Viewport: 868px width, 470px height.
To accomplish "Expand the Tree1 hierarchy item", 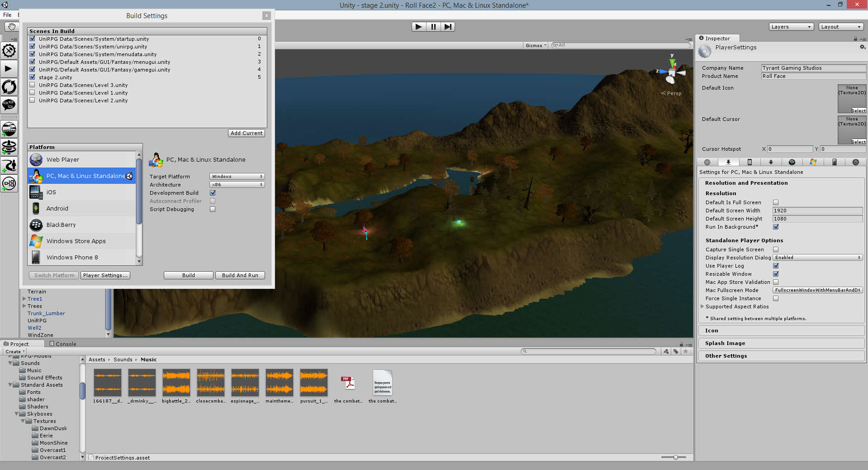I will (24, 299).
